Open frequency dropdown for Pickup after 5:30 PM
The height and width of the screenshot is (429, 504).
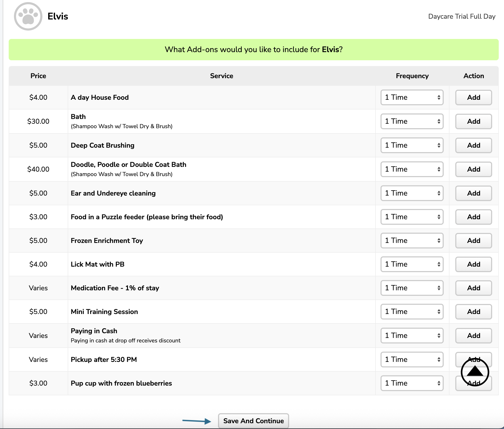tap(412, 360)
